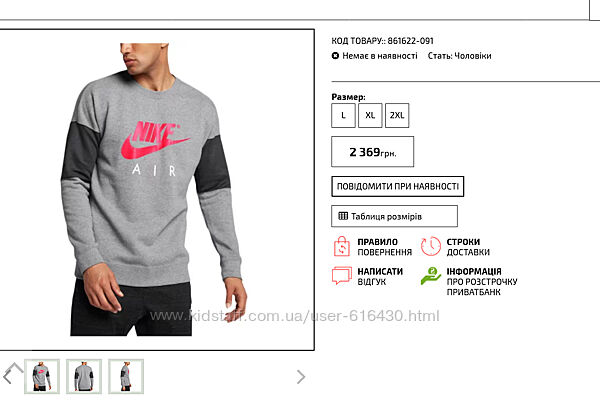The width and height of the screenshot is (600, 400).
Task: Select front view sweatshirt thumbnail
Action: coord(42,377)
